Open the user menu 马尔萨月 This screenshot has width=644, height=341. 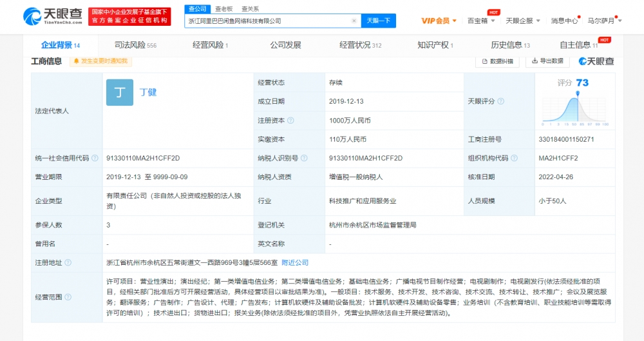pyautogui.click(x=604, y=21)
